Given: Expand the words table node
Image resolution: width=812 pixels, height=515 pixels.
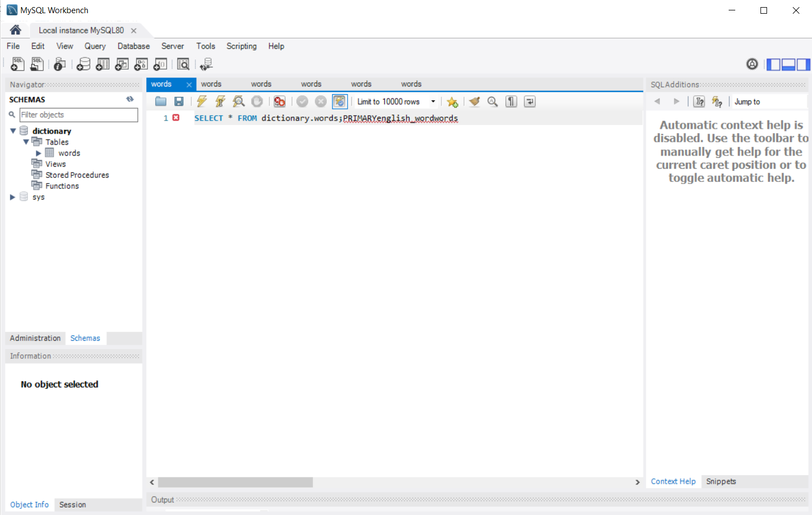Looking at the screenshot, I should point(38,153).
